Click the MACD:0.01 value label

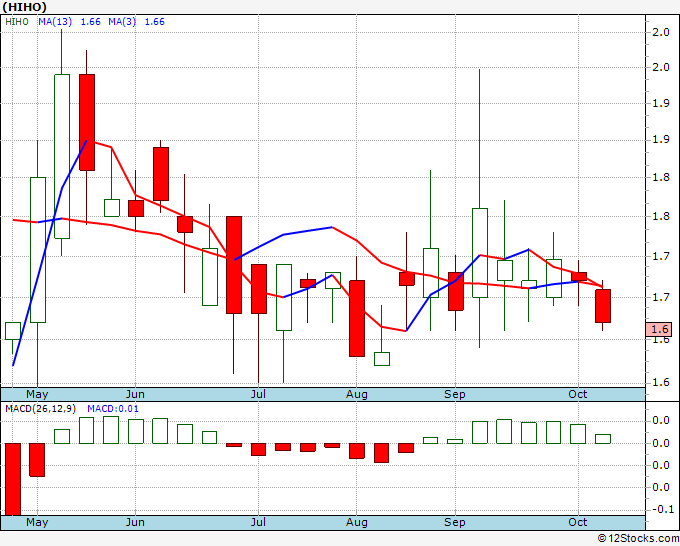click(113, 409)
